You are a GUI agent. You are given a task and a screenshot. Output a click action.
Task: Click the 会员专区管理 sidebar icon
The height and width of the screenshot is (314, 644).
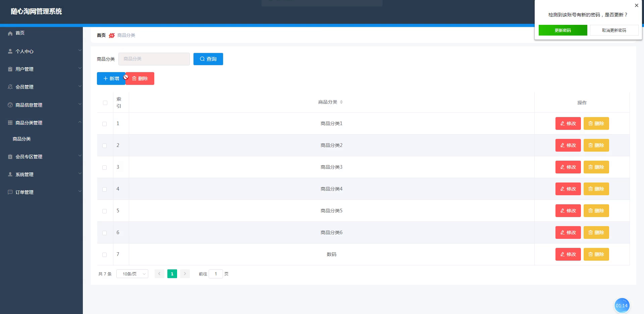[x=10, y=157]
